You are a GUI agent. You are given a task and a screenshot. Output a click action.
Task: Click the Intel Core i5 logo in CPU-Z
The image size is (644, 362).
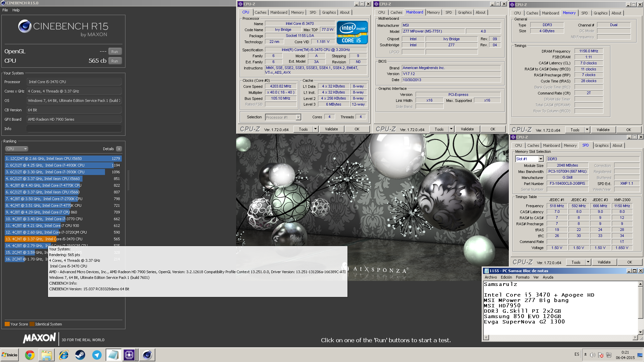click(x=352, y=33)
